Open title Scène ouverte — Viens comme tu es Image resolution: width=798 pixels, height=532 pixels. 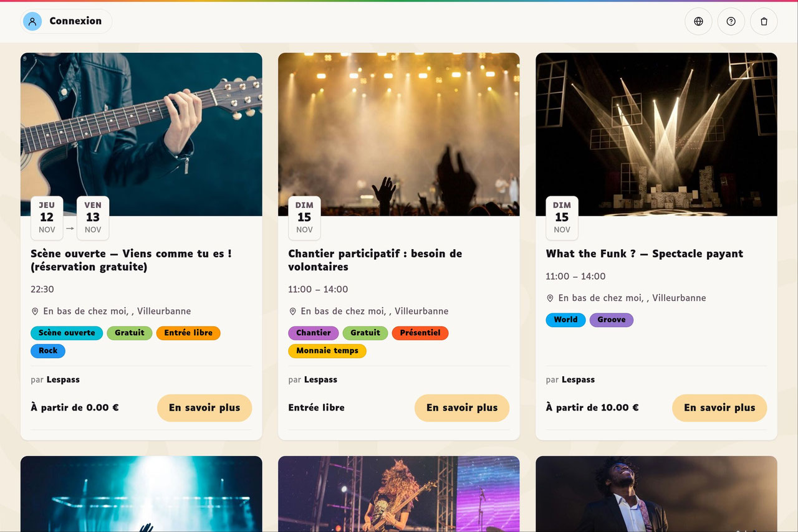[131, 260]
